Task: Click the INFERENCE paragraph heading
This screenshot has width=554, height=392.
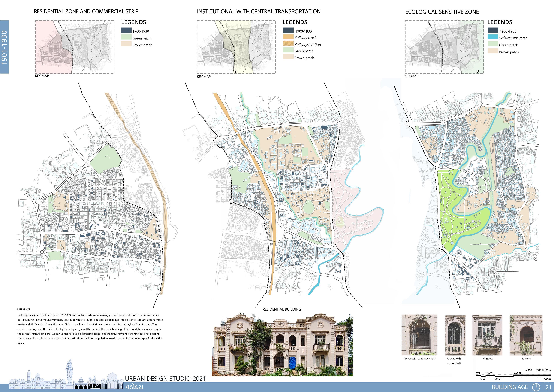Action: tap(24, 309)
